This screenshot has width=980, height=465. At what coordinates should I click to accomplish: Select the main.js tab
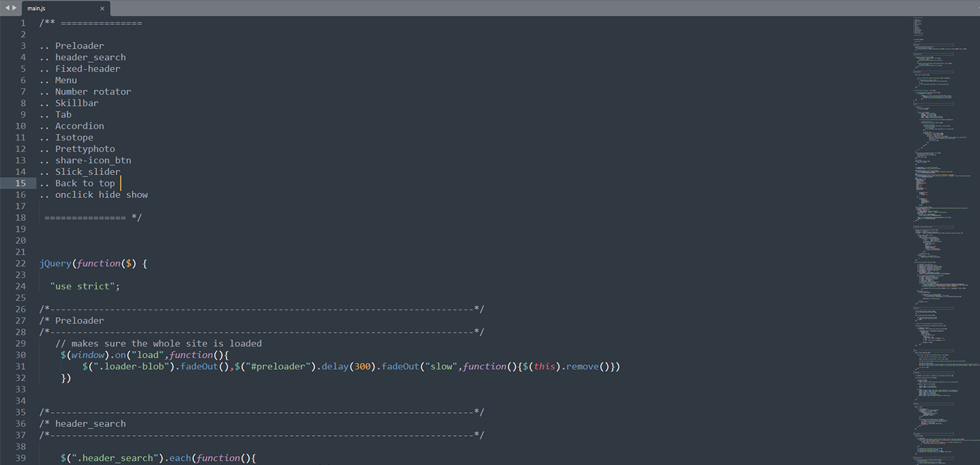coord(66,8)
